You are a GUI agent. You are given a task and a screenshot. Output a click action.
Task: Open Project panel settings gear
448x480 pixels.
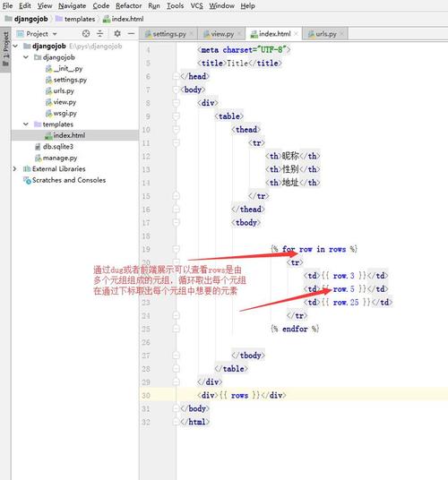click(117, 34)
